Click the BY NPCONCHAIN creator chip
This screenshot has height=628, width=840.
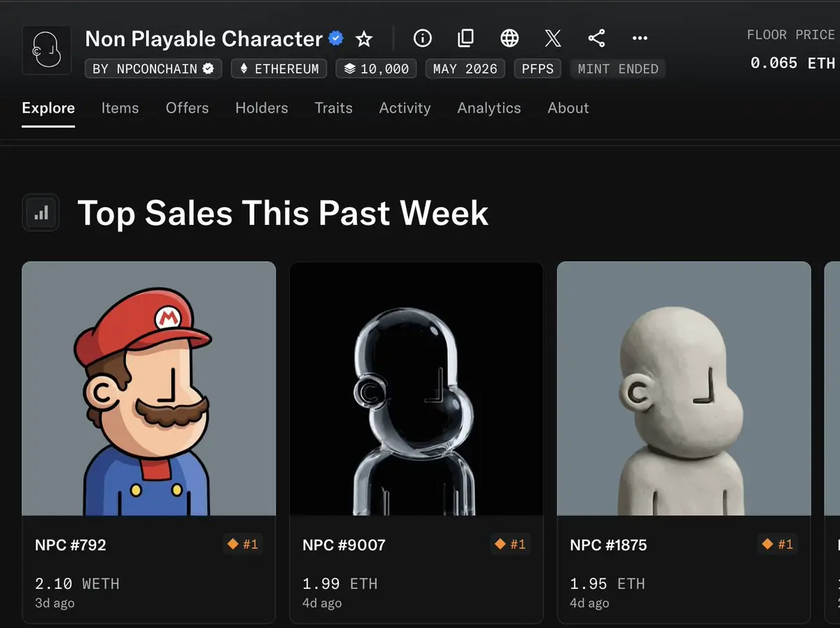(x=153, y=69)
